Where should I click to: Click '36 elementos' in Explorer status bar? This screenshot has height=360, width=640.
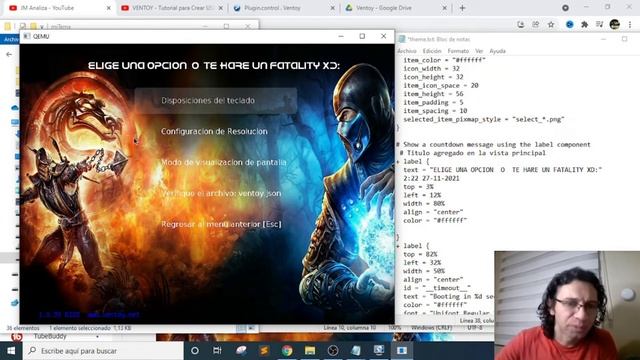[x=23, y=328]
